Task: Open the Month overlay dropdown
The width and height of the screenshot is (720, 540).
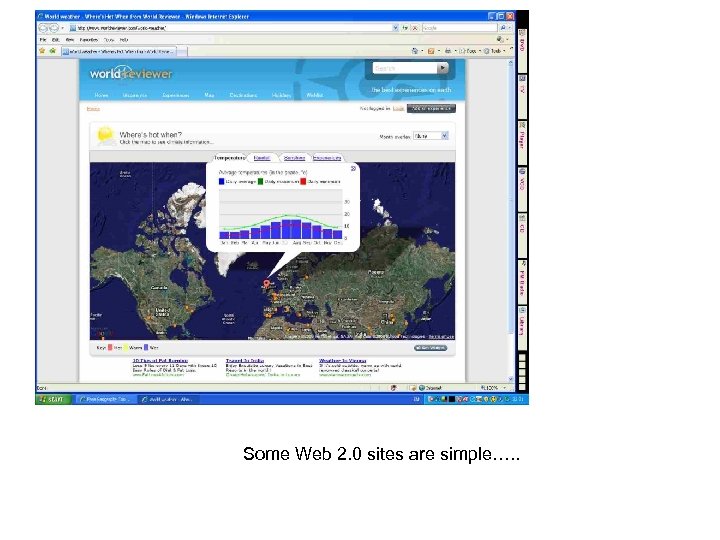Action: [x=444, y=136]
